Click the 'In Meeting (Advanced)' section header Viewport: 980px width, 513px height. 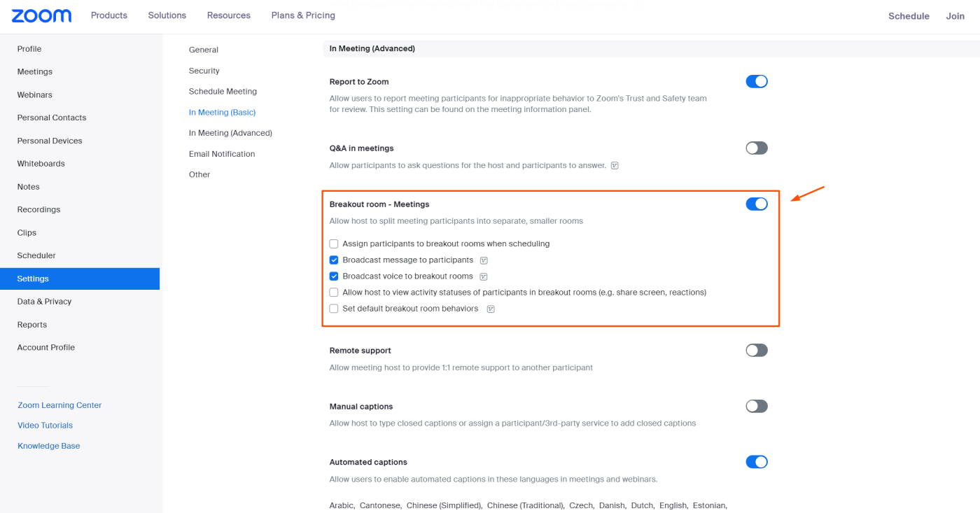(372, 49)
